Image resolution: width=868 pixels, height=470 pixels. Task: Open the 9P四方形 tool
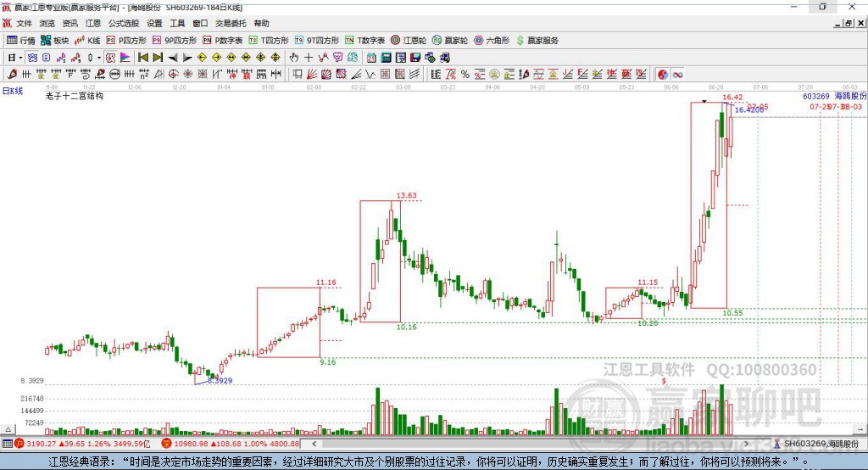[x=175, y=41]
